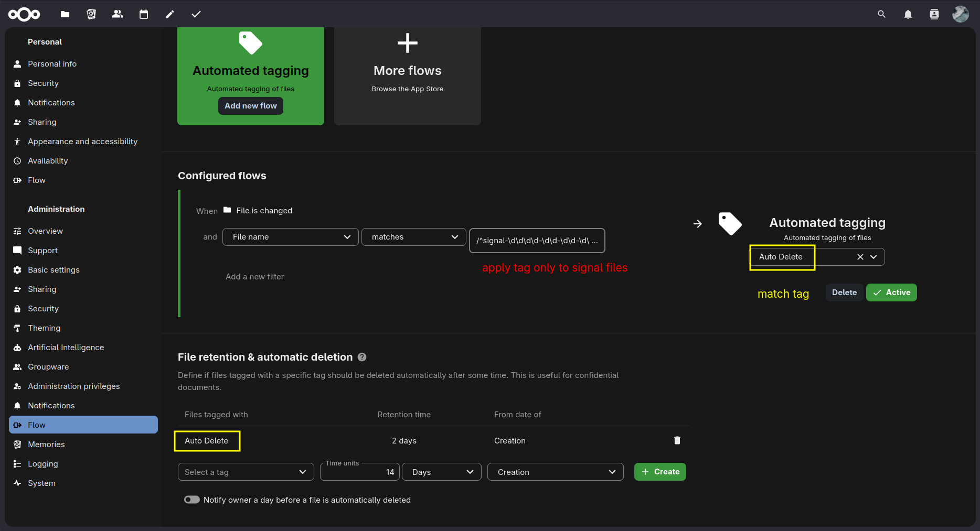Screen dimensions: 980x531
Task: Open the Select a tag dropdown
Action: coord(246,472)
